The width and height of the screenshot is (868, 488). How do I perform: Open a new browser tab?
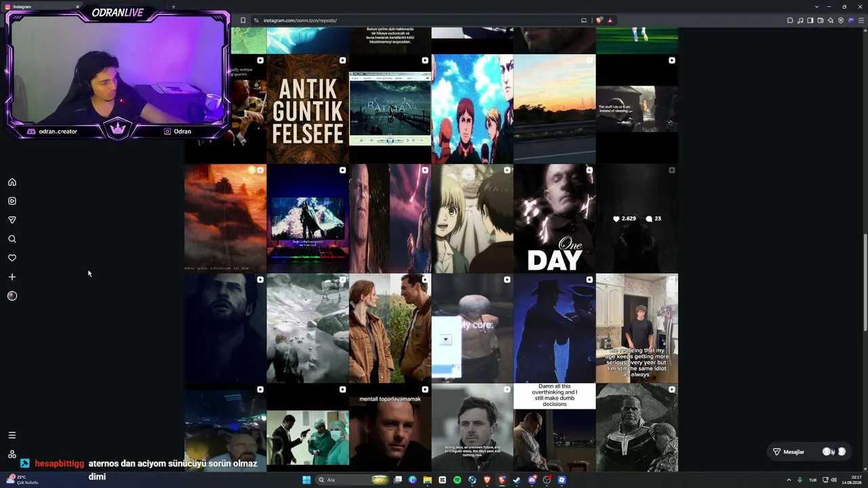(x=173, y=7)
